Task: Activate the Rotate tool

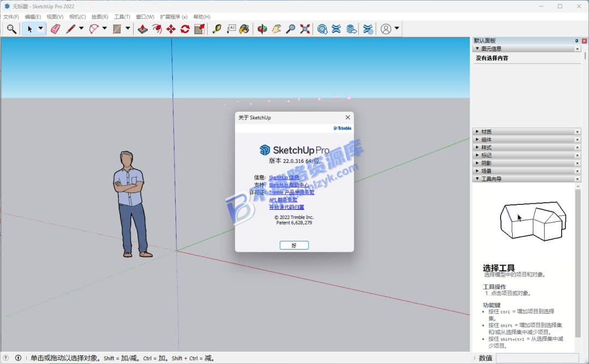Action: point(185,29)
